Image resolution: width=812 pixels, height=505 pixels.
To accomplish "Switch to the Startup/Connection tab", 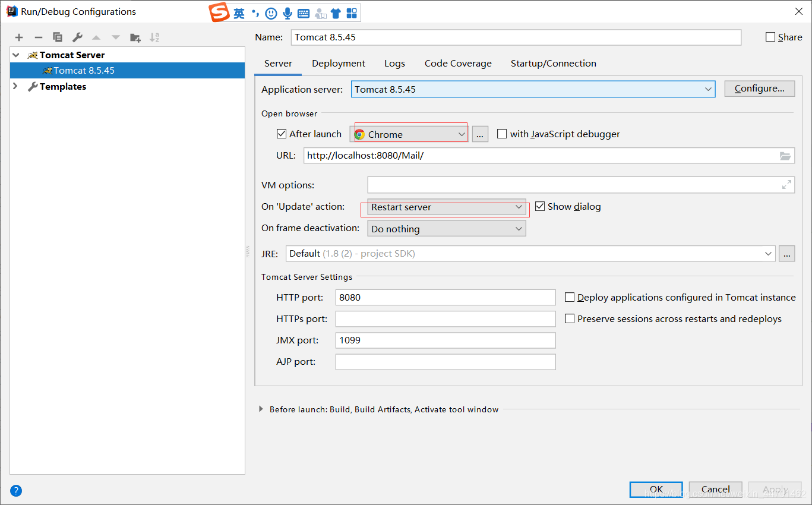I will click(x=554, y=64).
